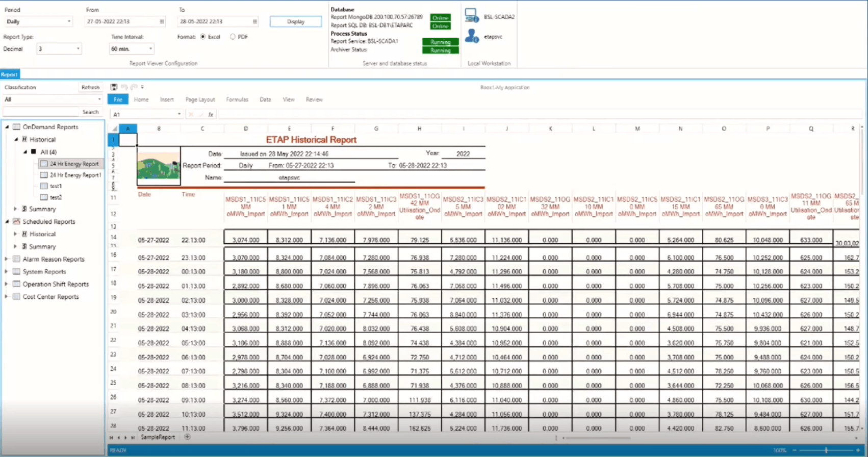Select the PDF format radio button
Image resolution: width=868 pixels, height=457 pixels.
click(x=233, y=37)
